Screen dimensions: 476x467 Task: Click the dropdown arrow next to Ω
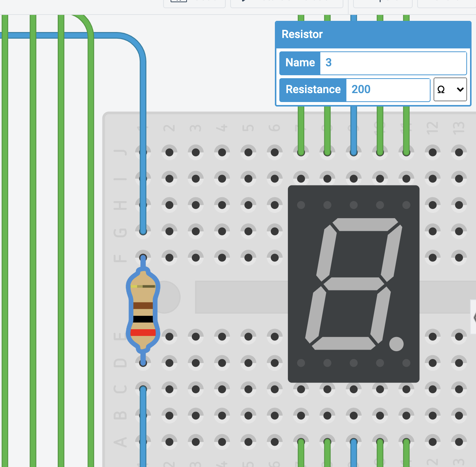point(460,89)
